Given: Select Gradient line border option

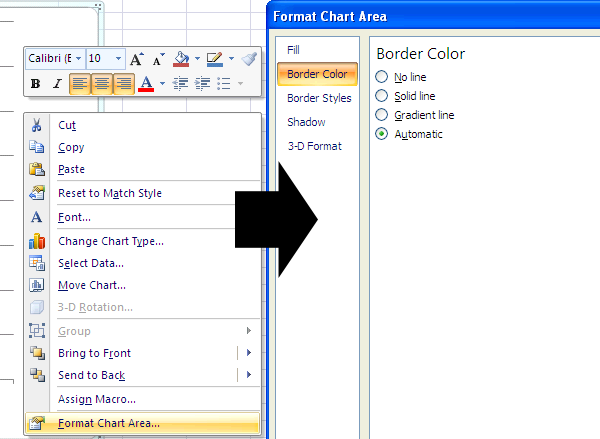Looking at the screenshot, I should pos(381,115).
